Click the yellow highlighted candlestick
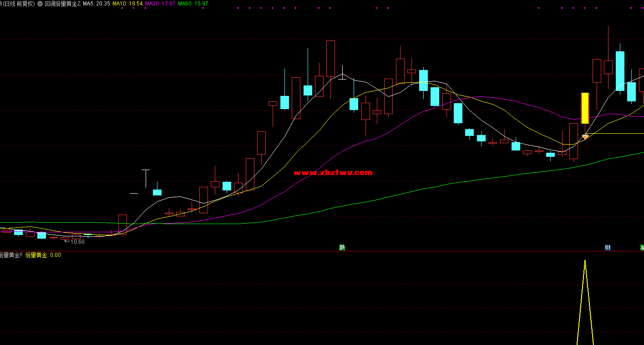This screenshot has height=345, width=644. coord(585,108)
